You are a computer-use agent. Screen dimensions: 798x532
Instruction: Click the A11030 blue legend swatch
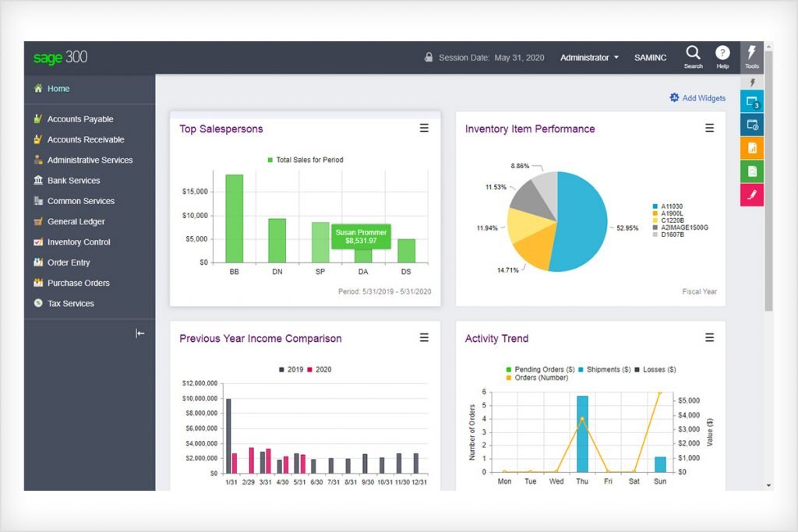coord(655,206)
